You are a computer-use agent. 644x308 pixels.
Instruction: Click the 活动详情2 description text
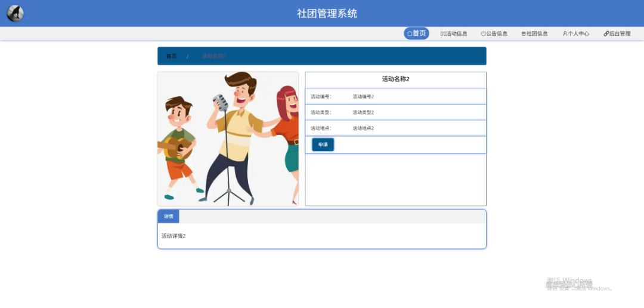click(x=174, y=236)
